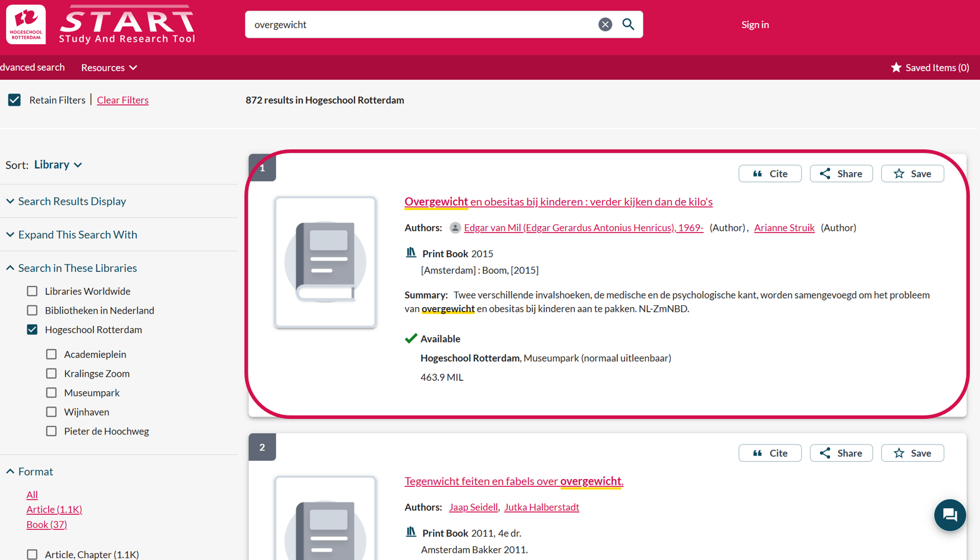Open the Resources menu
The width and height of the screenshot is (980, 560).
[x=109, y=68]
